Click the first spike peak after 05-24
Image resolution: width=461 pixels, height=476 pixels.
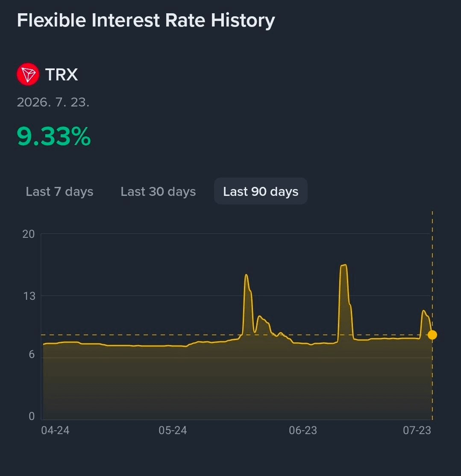point(246,275)
